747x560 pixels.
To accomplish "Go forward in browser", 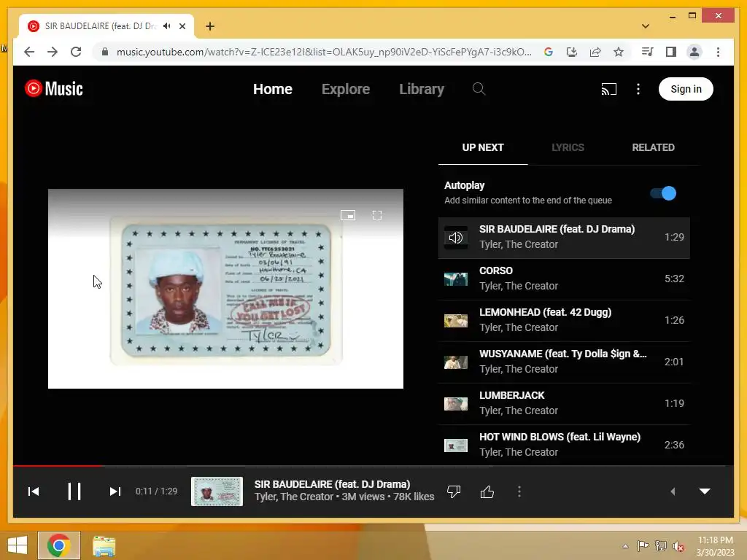I will [53, 52].
